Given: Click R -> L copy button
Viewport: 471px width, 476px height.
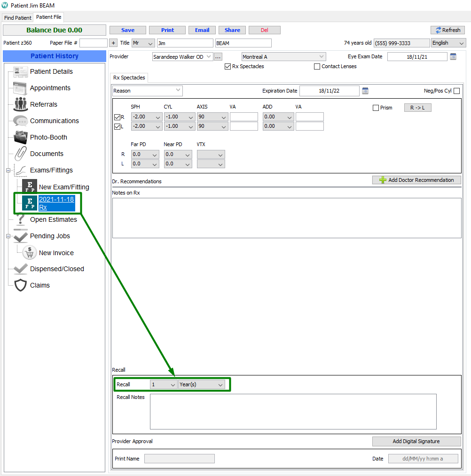Looking at the screenshot, I should click(x=417, y=108).
